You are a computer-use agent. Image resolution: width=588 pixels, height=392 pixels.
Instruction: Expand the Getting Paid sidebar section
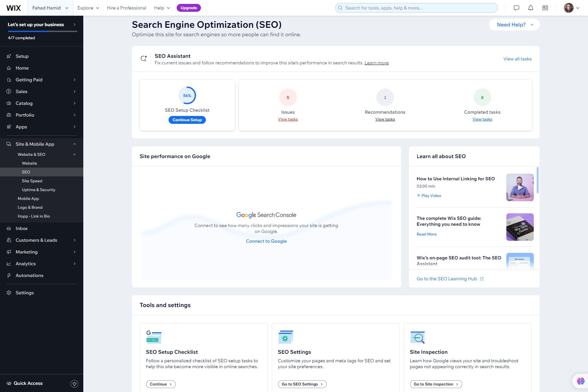pos(29,80)
